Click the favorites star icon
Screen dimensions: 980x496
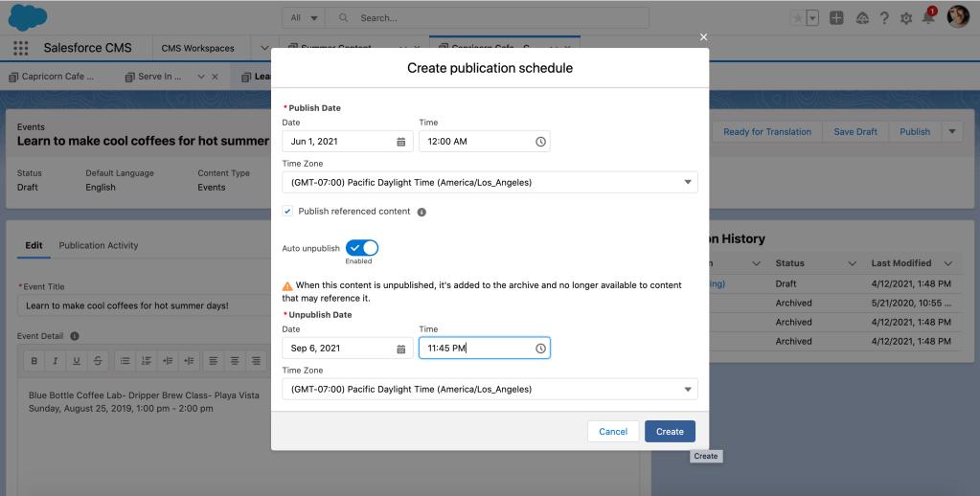(797, 18)
